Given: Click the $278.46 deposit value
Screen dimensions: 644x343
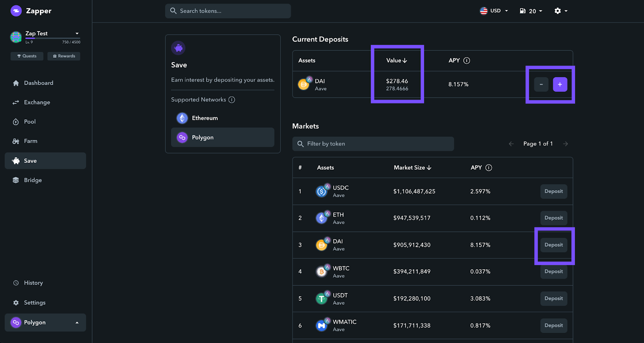Looking at the screenshot, I should tap(397, 81).
